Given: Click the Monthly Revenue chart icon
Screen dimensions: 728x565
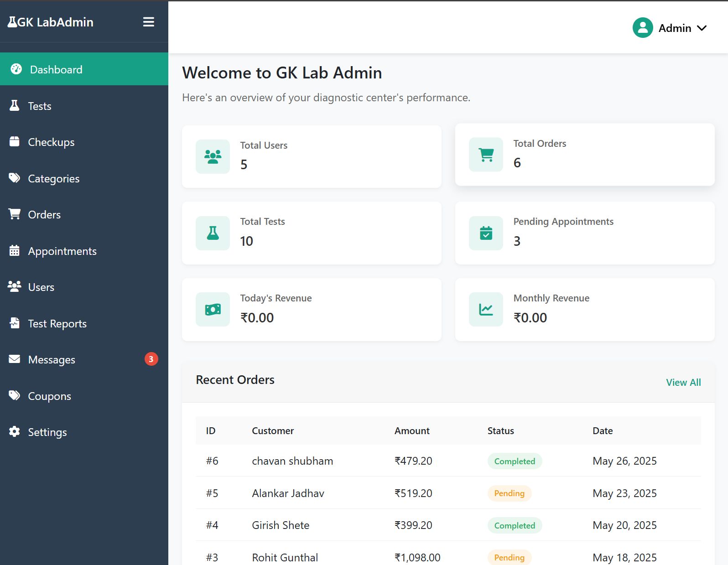Looking at the screenshot, I should (486, 310).
